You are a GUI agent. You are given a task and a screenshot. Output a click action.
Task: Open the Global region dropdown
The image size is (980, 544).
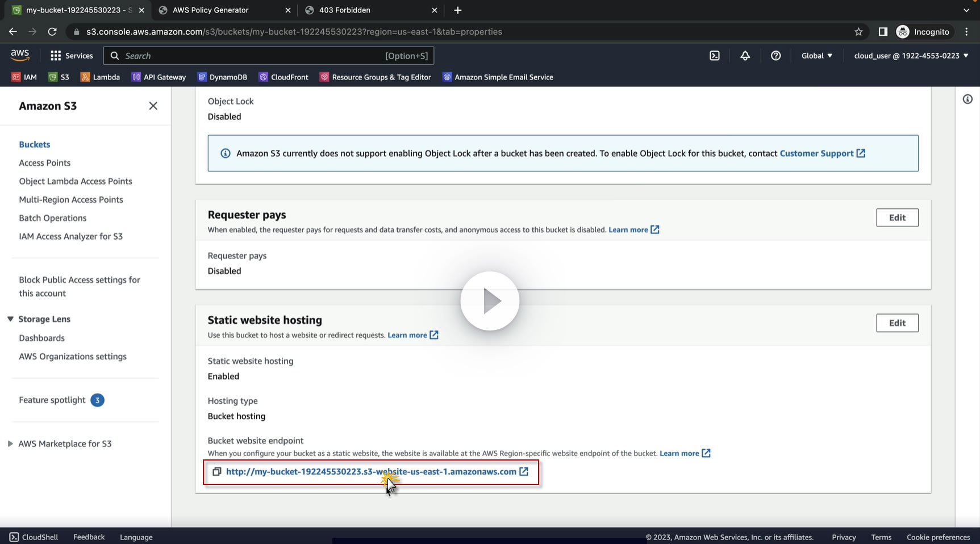coord(816,56)
